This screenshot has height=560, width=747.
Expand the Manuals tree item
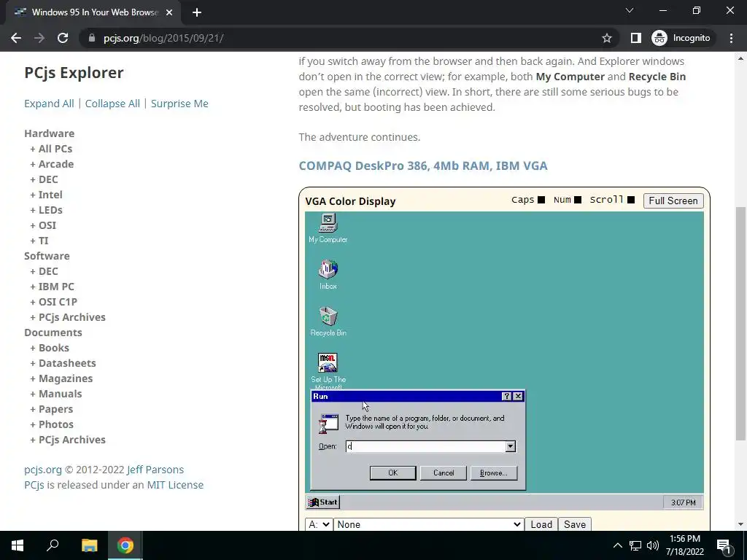pos(55,393)
